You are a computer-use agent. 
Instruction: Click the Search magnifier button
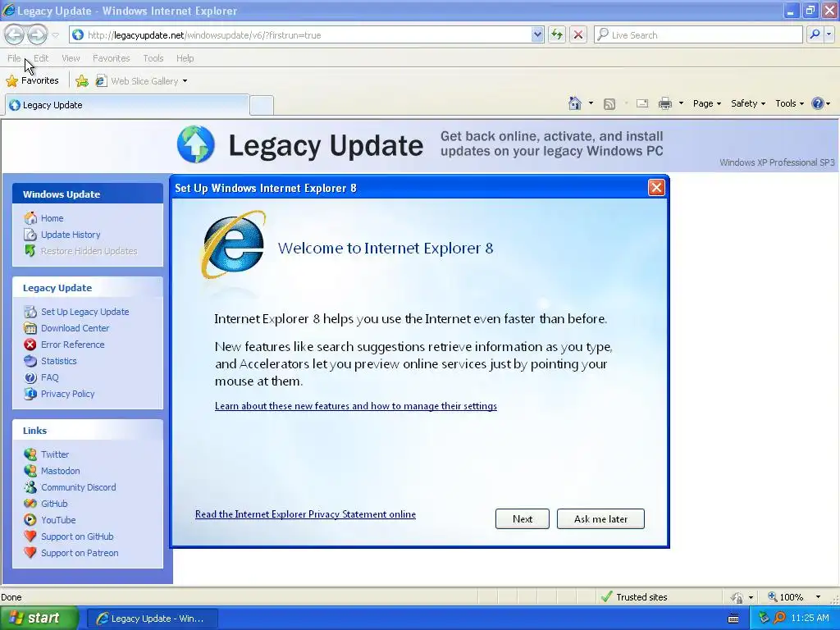tap(815, 34)
